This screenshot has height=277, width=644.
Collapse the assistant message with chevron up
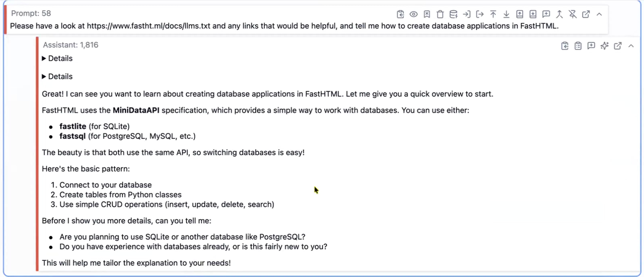(631, 46)
